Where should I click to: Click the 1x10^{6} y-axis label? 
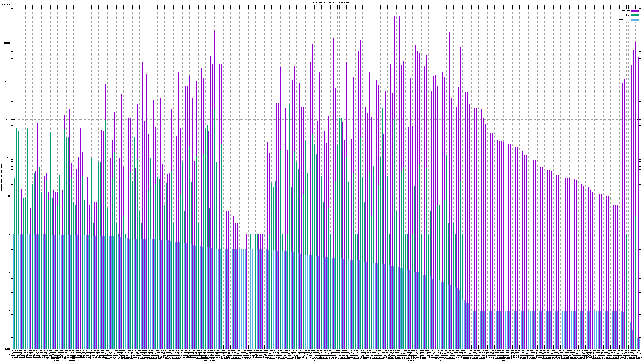(6, 5)
